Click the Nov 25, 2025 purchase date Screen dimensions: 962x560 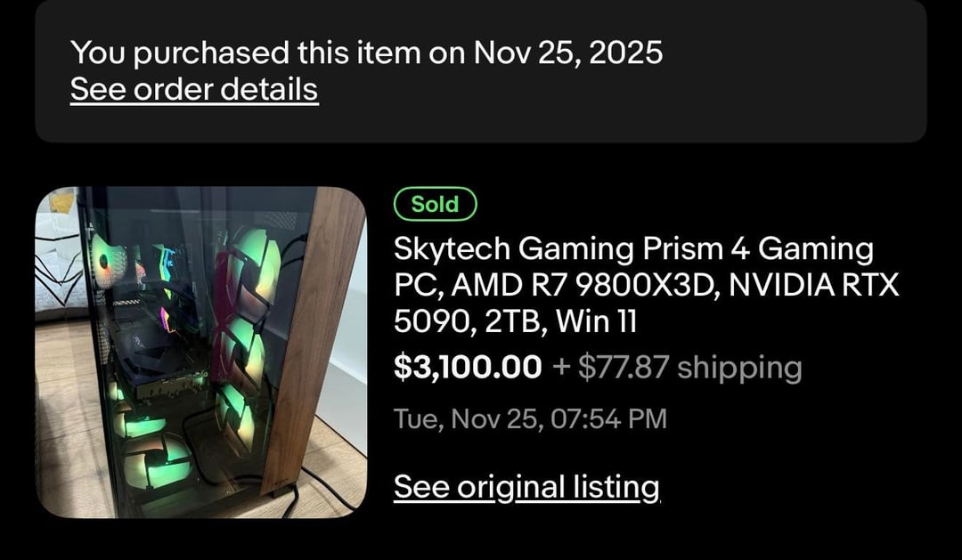pos(568,53)
